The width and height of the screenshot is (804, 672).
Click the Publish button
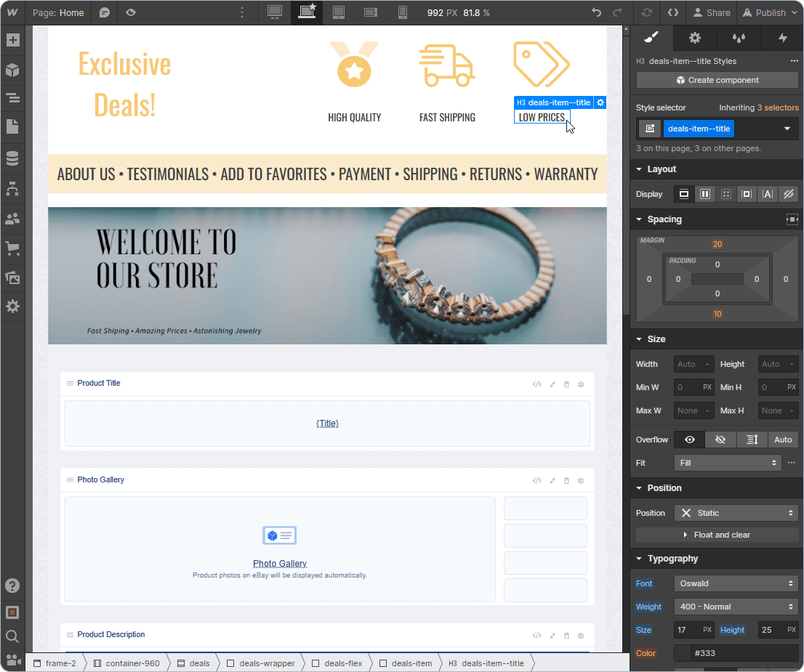(770, 12)
